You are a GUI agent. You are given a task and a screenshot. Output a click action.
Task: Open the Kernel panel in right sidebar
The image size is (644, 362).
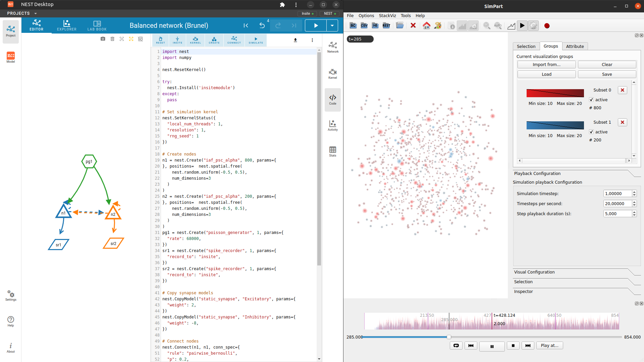point(332,74)
